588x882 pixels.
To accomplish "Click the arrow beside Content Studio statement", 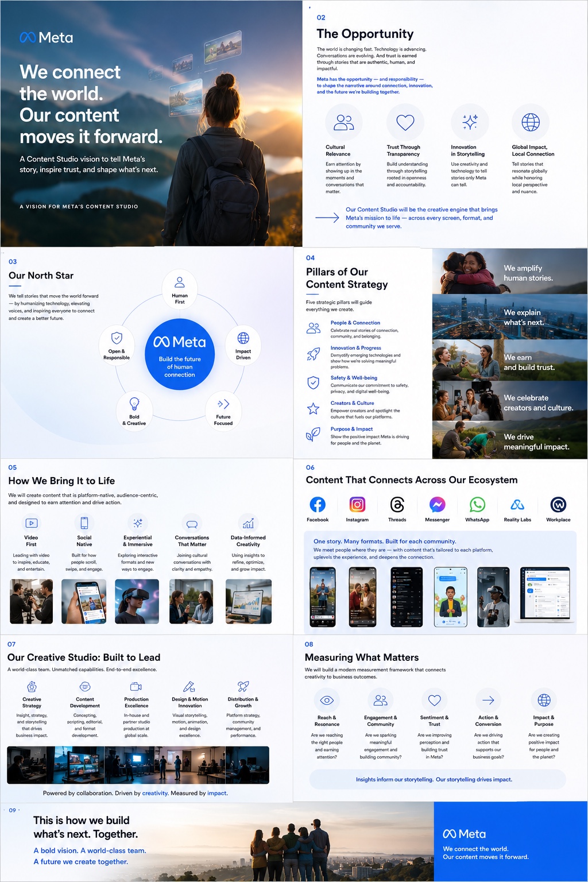I will (x=327, y=218).
